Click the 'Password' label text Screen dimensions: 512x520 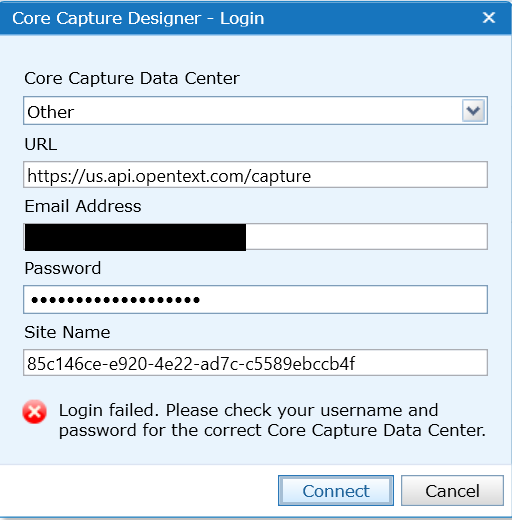pyautogui.click(x=63, y=268)
